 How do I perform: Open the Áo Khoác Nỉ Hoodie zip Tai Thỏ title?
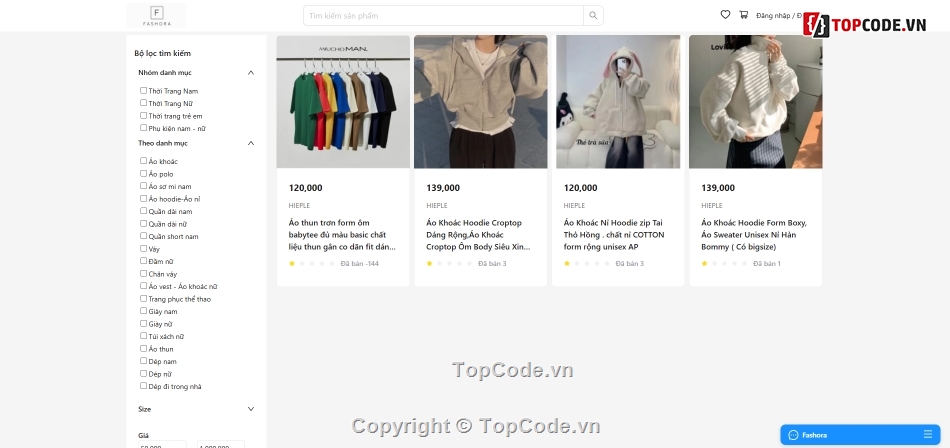pos(614,235)
